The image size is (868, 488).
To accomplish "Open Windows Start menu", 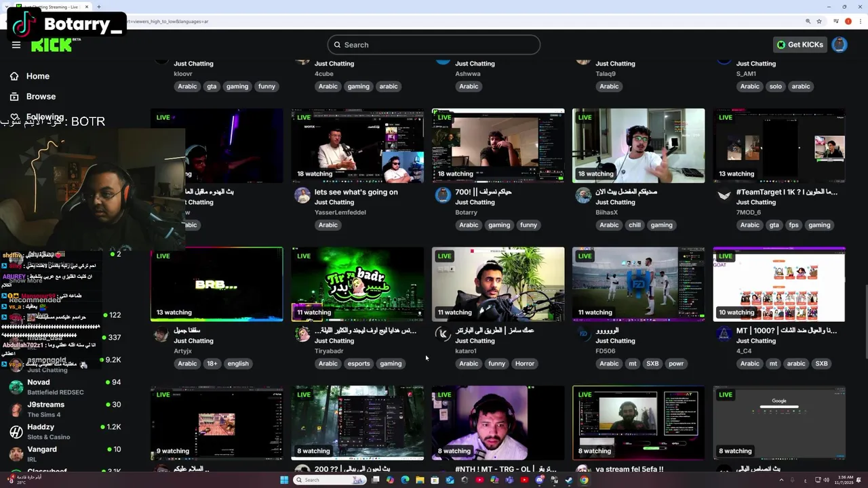I will point(284,480).
